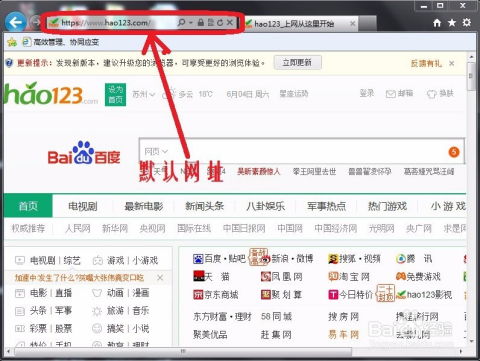Open the 淘宝网 site link

tap(349, 276)
